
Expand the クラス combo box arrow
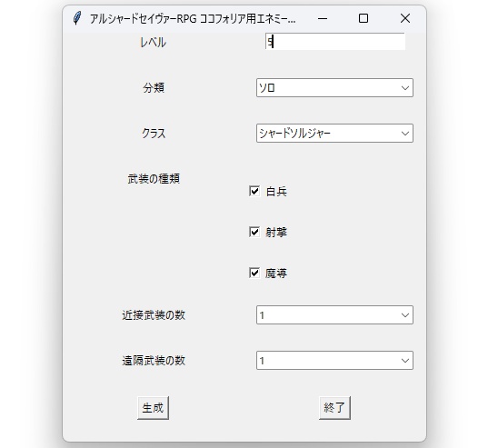pyautogui.click(x=405, y=134)
